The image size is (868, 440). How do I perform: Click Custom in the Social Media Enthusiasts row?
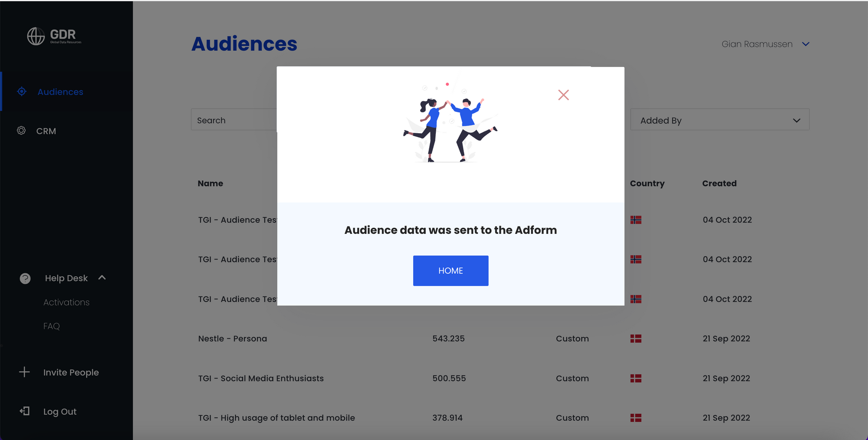tap(572, 378)
